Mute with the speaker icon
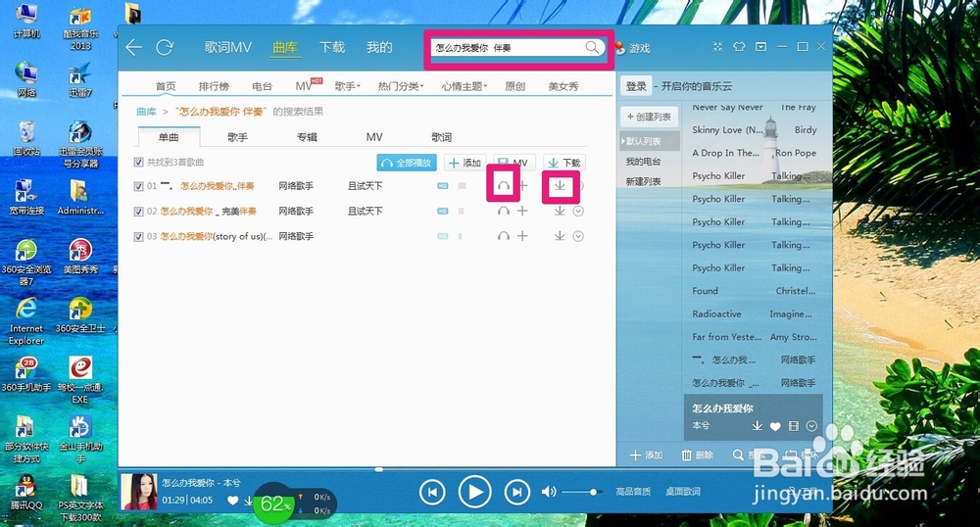Screen dimensions: 980x527 tap(548, 492)
